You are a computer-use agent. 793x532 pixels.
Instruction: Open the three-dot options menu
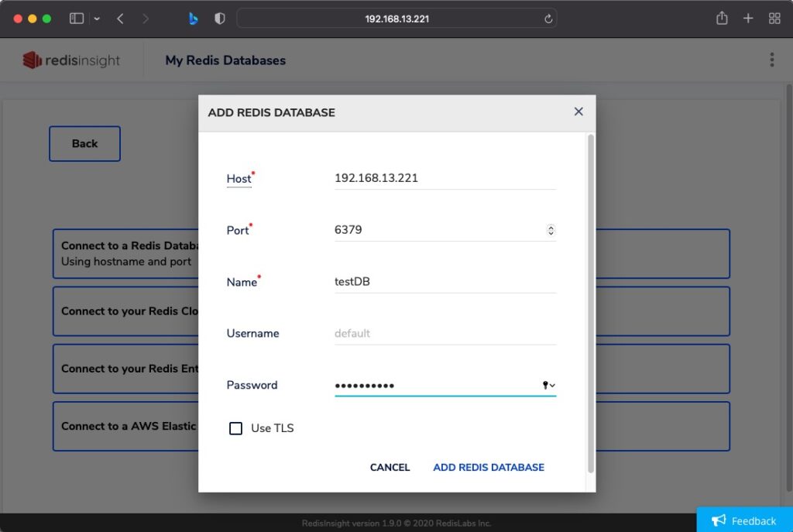(772, 60)
